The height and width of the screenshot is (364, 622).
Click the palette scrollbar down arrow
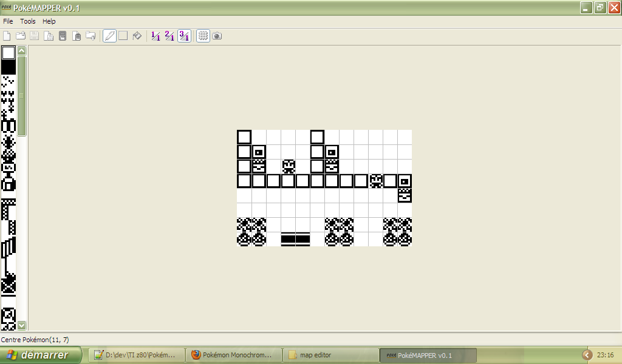tap(22, 325)
